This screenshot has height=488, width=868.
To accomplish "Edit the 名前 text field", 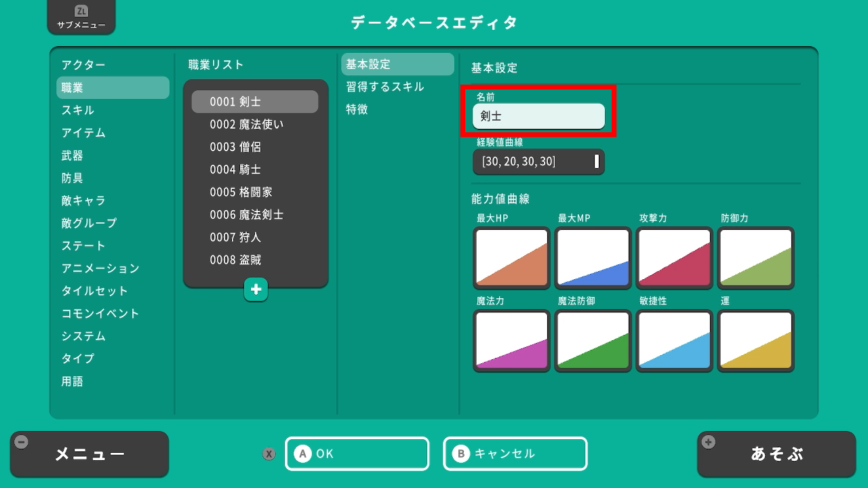I will [538, 117].
